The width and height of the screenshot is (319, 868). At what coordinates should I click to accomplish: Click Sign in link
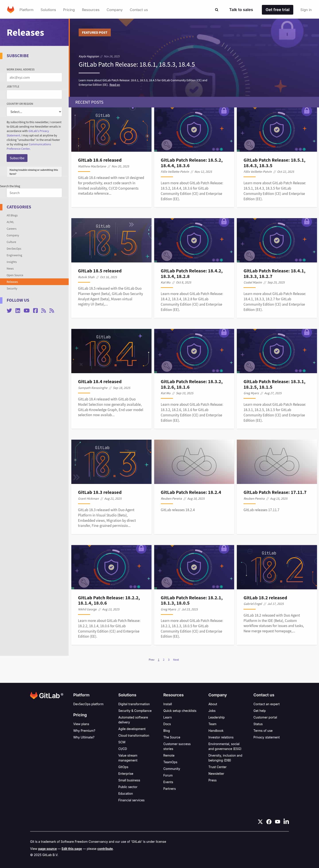click(x=306, y=10)
